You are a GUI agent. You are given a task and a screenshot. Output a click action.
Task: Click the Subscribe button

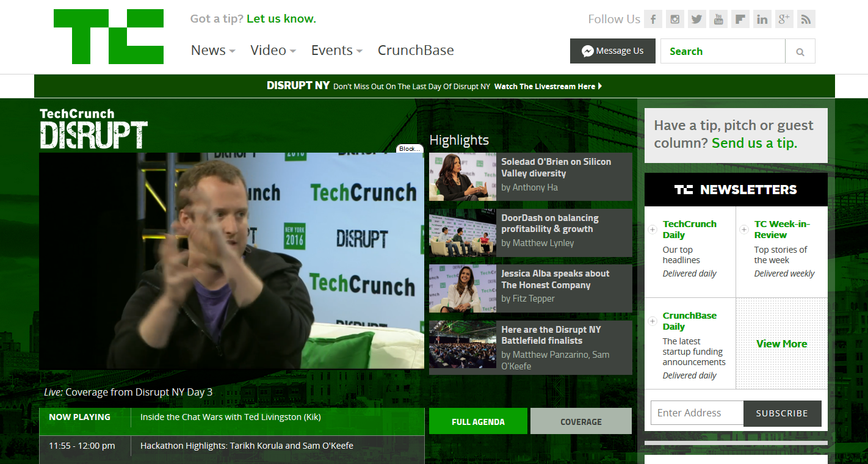click(x=782, y=413)
